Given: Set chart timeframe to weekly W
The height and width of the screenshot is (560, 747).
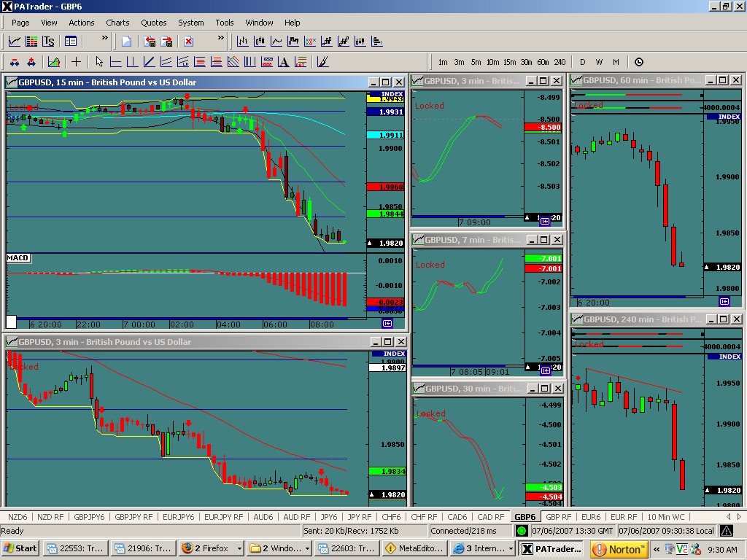Looking at the screenshot, I should 600,62.
